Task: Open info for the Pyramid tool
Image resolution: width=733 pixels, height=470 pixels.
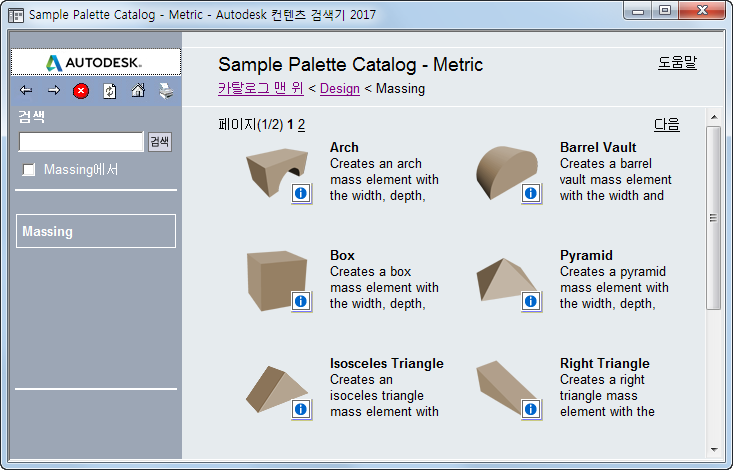Action: tap(531, 301)
